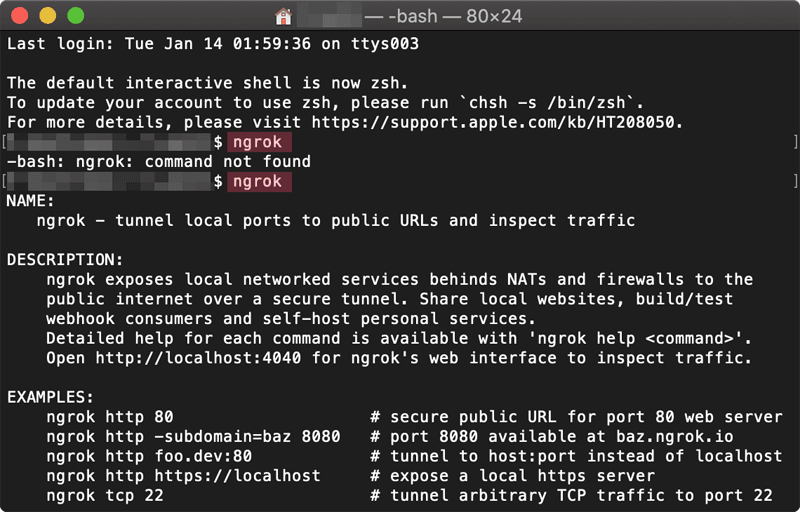Close the terminal window with red button
800x512 pixels.
tap(19, 16)
